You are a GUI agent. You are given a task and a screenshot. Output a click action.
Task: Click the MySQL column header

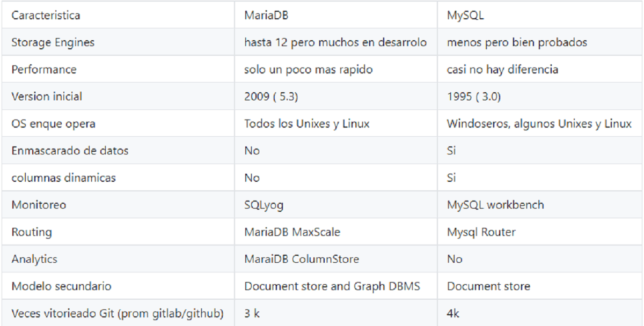[x=465, y=14]
